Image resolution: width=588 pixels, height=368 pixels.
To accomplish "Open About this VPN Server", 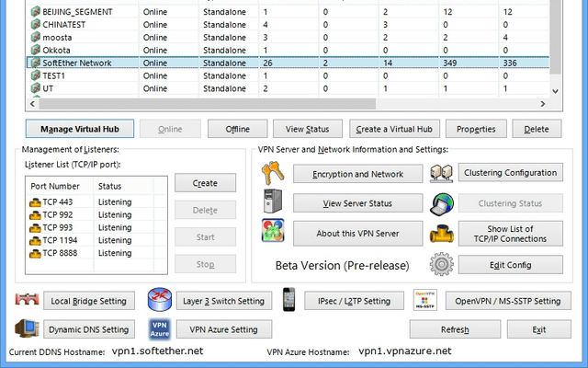I will coord(357,233).
